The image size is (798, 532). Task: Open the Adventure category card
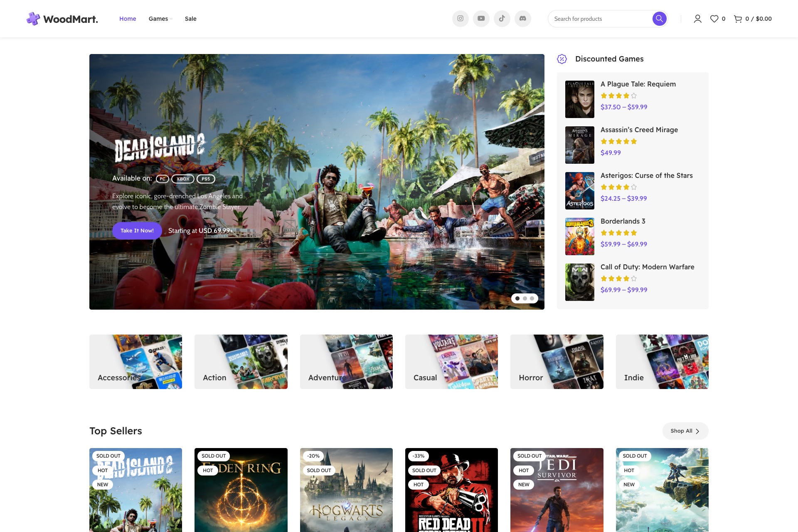click(346, 362)
